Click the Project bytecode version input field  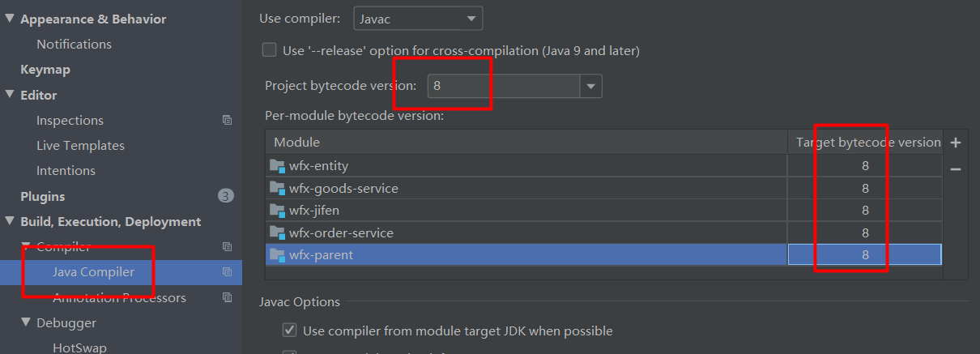[504, 86]
